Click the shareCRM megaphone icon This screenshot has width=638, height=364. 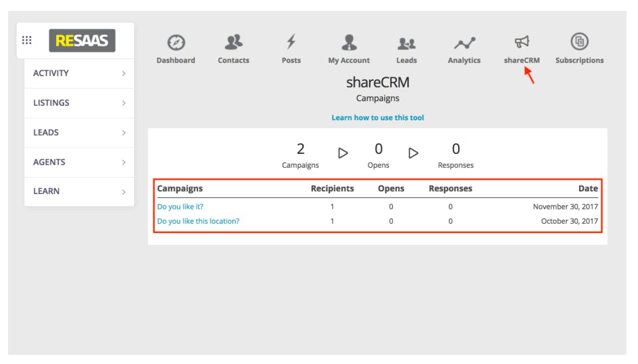(522, 42)
